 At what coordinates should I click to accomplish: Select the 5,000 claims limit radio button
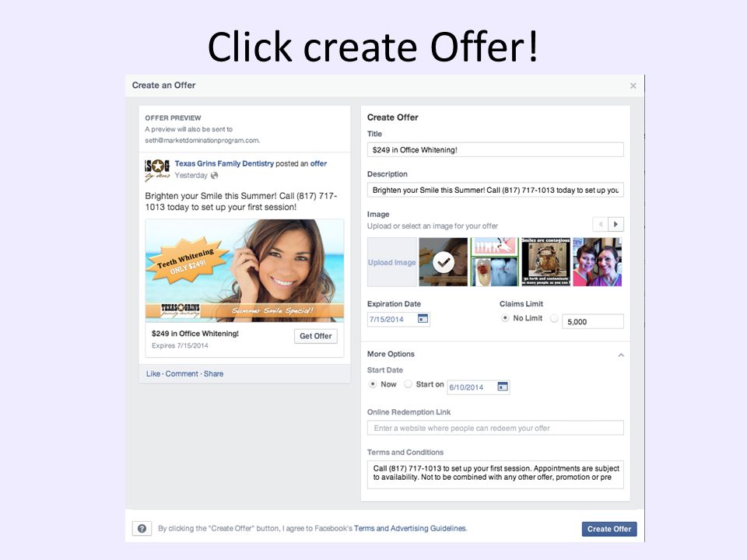554,319
